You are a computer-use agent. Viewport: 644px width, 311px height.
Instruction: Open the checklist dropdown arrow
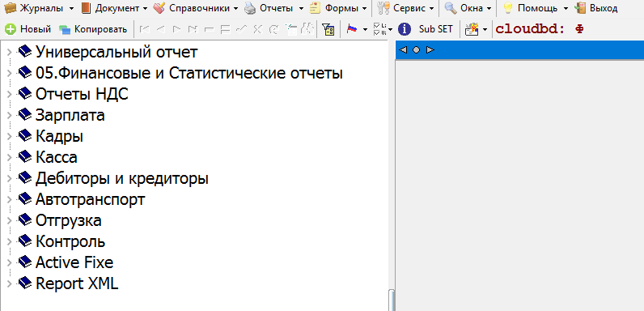point(391,30)
